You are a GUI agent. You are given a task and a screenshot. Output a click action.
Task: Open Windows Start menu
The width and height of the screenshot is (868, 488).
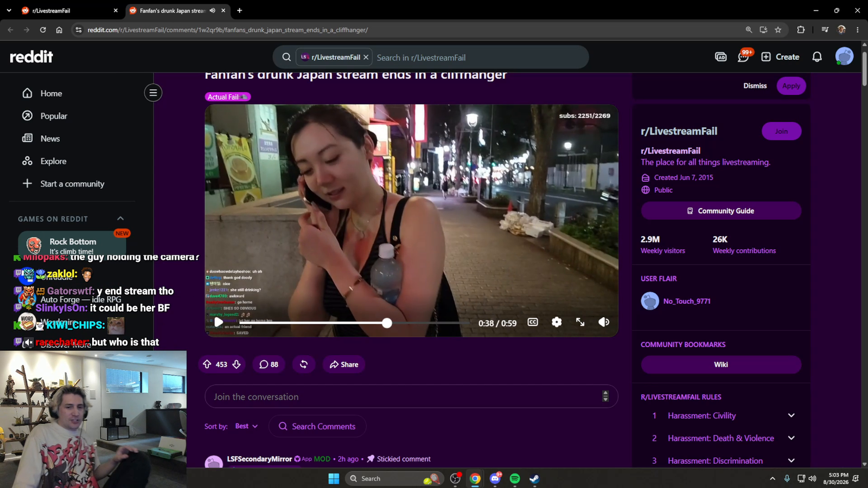(x=334, y=478)
